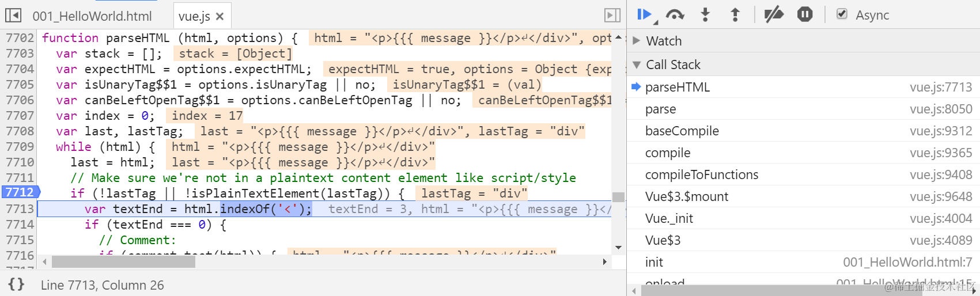The height and width of the screenshot is (296, 980).
Task: Click the 'textEnd = 3' inline value
Action: coord(366,208)
